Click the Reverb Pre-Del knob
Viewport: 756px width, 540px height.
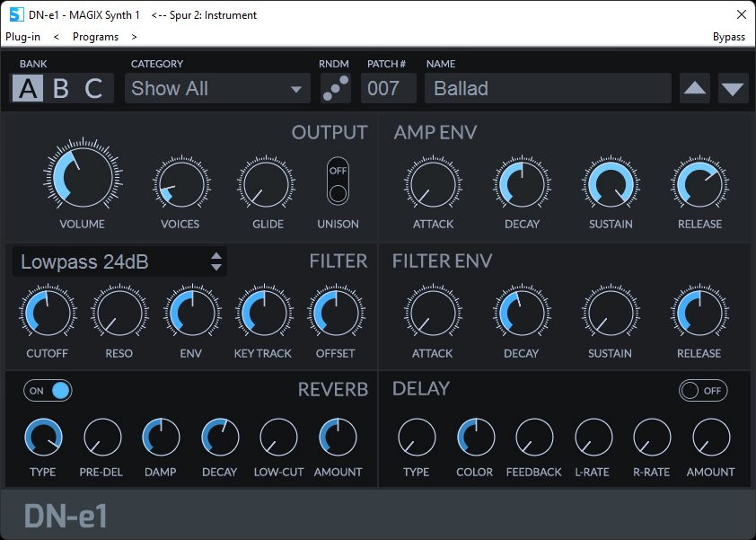point(102,438)
